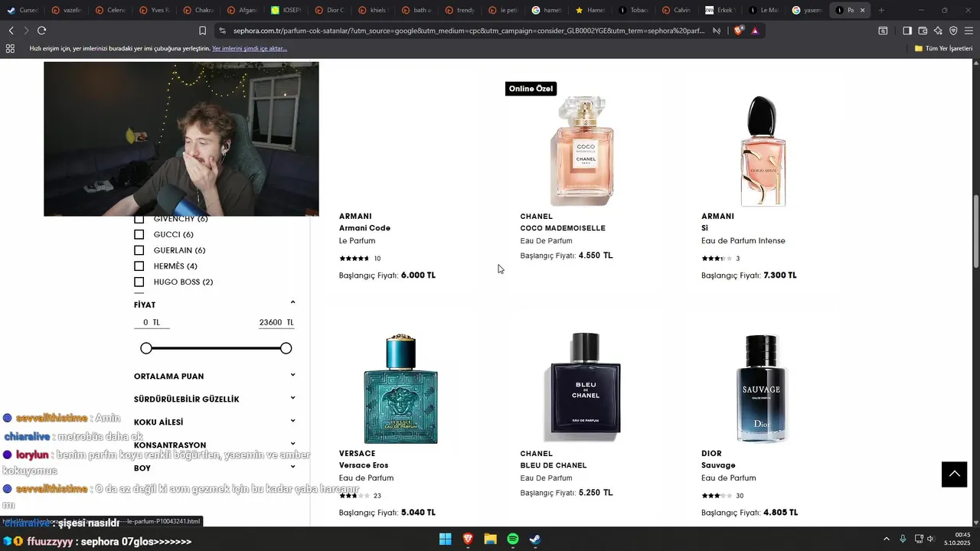Click the microphone tray icon
This screenshot has width=980, height=551.
coord(903,540)
